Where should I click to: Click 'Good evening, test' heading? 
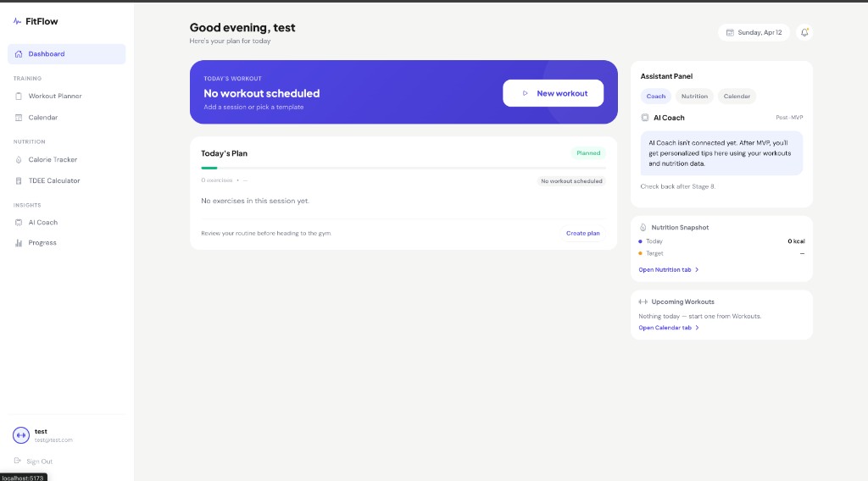(x=242, y=28)
